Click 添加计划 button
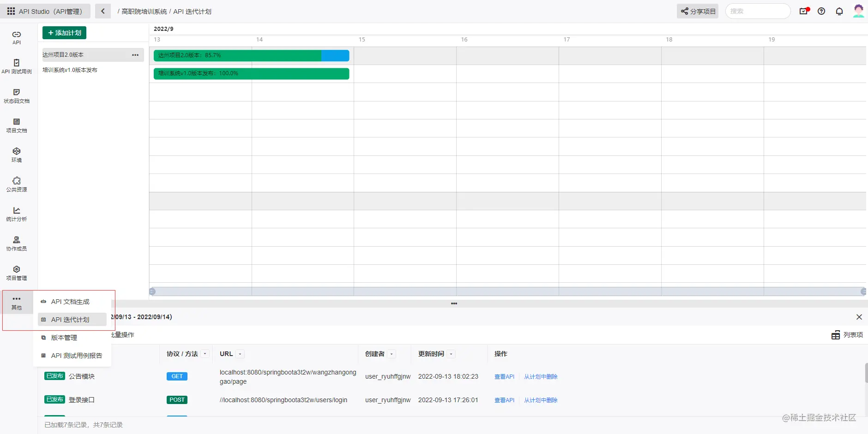 coord(65,33)
